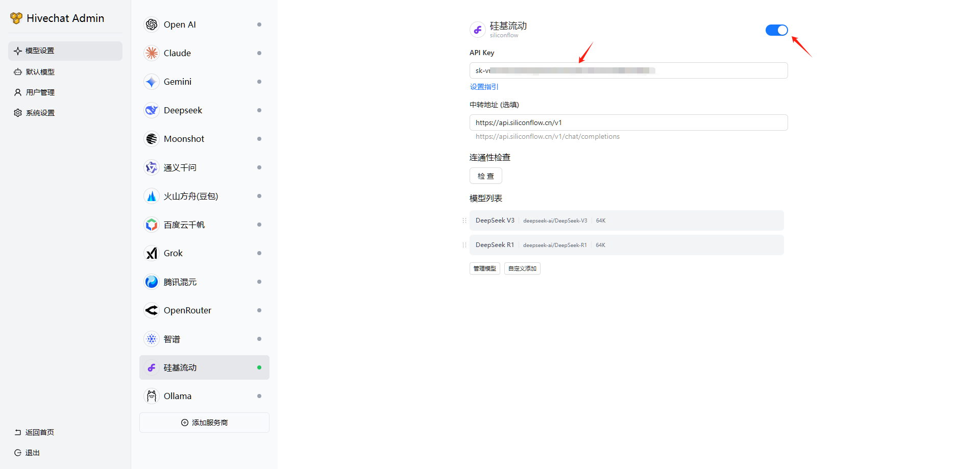Image resolution: width=980 pixels, height=469 pixels.
Task: Click the 管理模型 button
Action: 485,268
